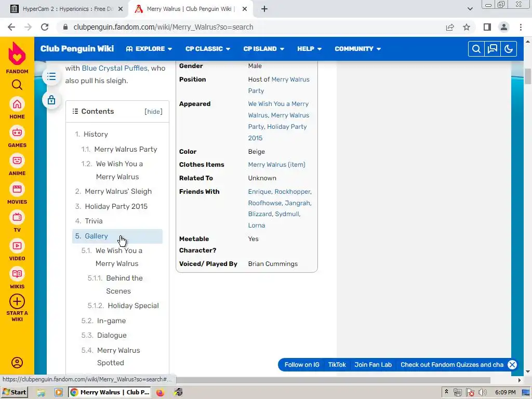Click the TikTok banner button
This screenshot has width=532, height=399.
click(337, 365)
